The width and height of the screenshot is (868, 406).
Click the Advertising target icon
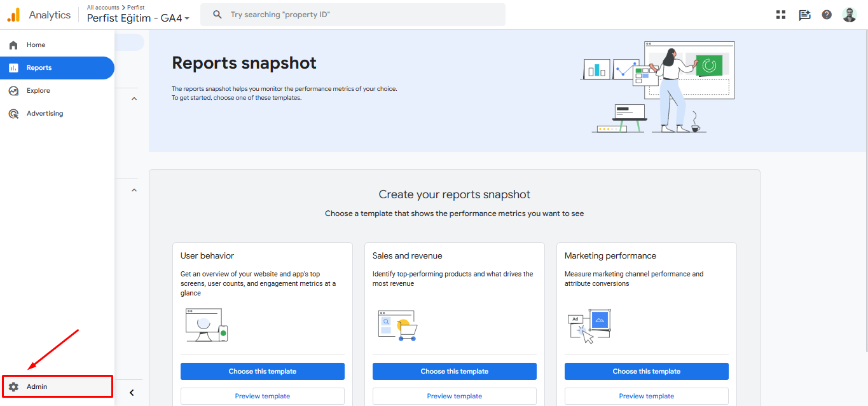click(13, 114)
